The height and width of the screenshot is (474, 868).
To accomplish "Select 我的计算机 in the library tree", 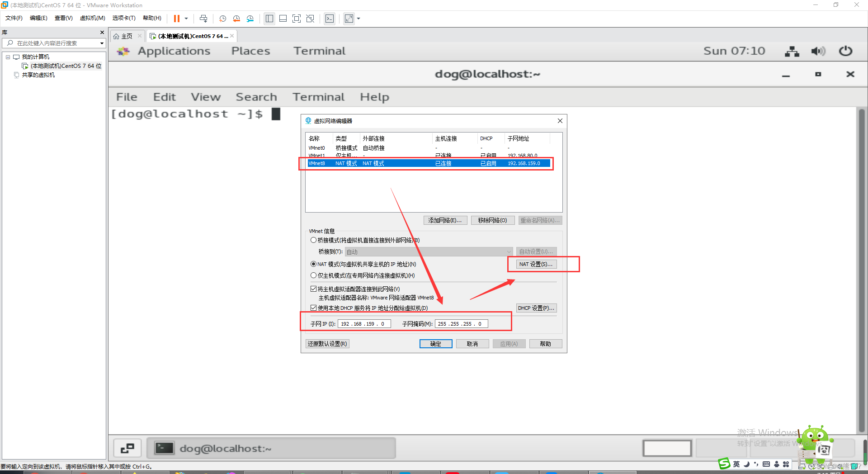I will 36,57.
